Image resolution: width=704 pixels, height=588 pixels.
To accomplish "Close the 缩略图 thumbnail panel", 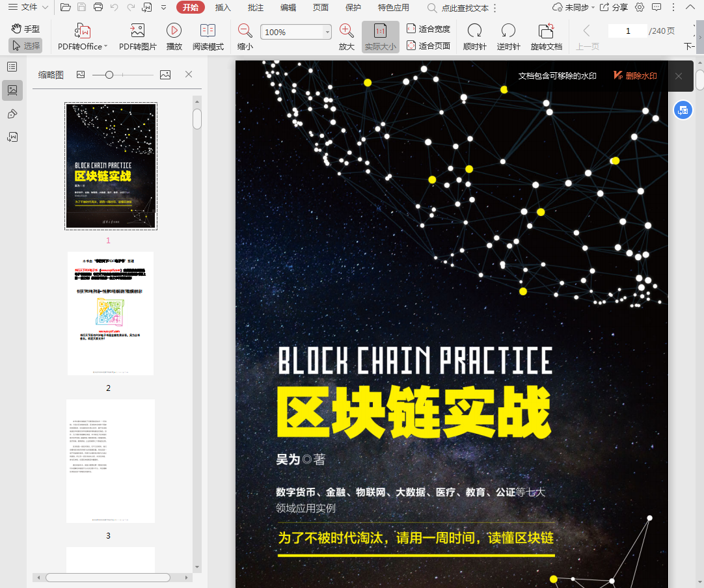I will coord(189,74).
